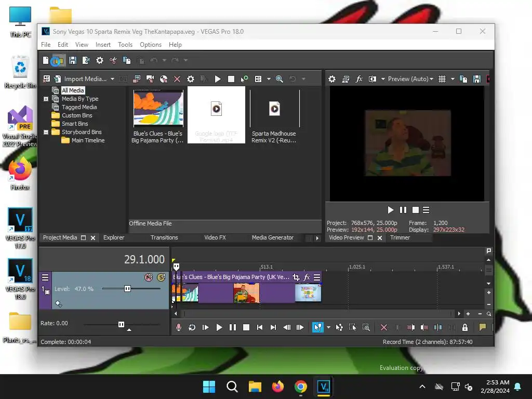Screen dimensions: 532x399
Task: Click the Capture Video icon in Project Media
Action: click(x=137, y=79)
